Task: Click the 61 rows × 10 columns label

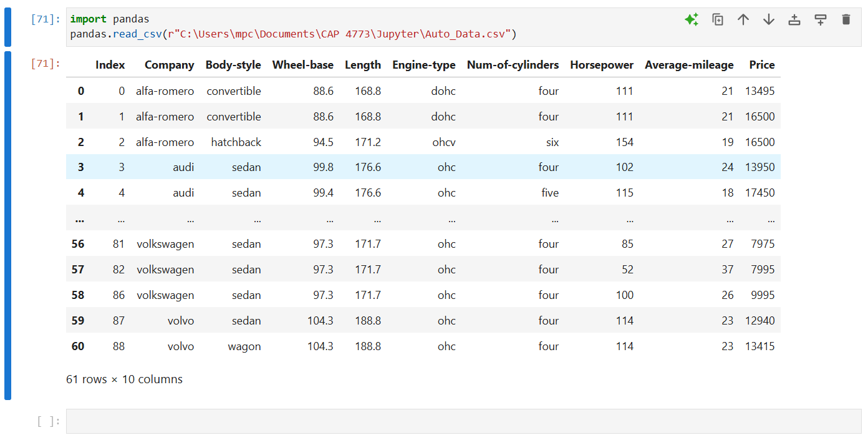Action: point(124,379)
